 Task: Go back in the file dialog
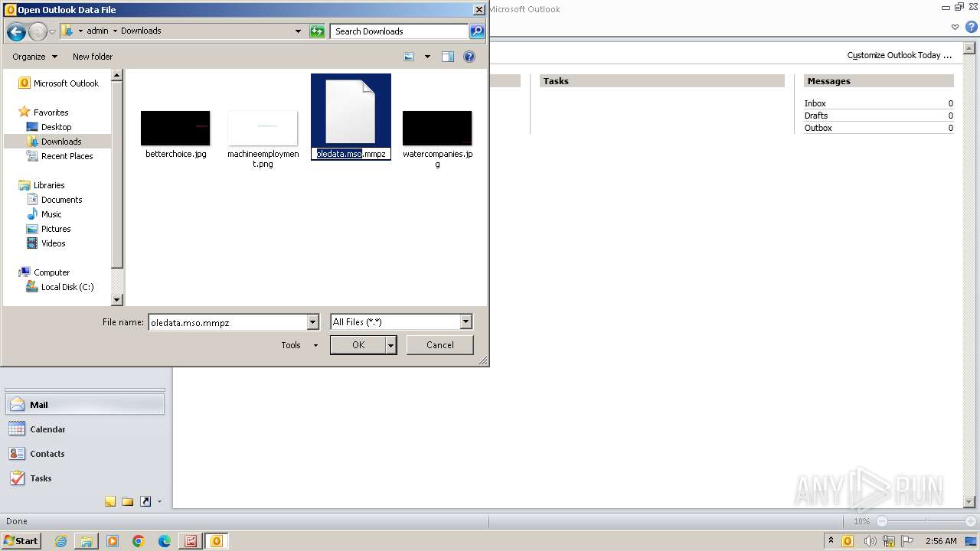coord(16,31)
